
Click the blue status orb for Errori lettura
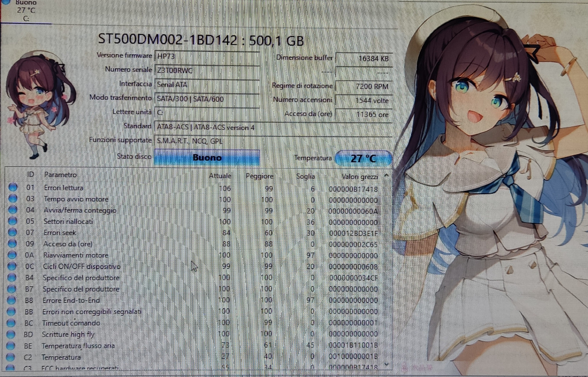tap(13, 187)
